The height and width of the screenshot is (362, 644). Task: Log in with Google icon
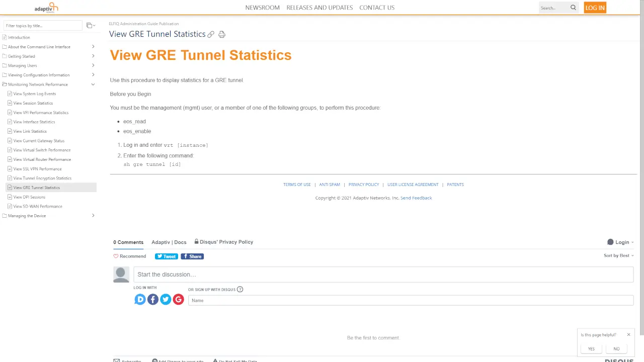178,300
